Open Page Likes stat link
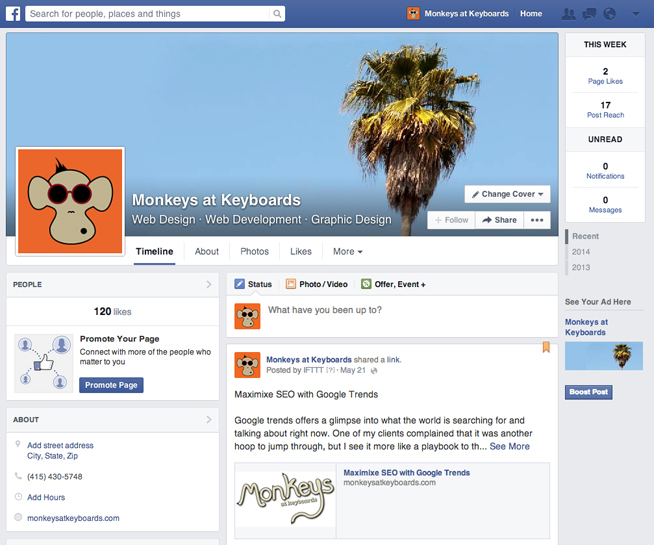Image resolution: width=654 pixels, height=545 pixels. [605, 81]
